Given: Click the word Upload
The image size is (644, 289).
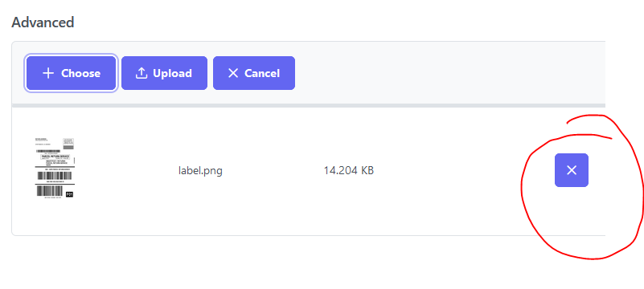Looking at the screenshot, I should coord(172,74).
